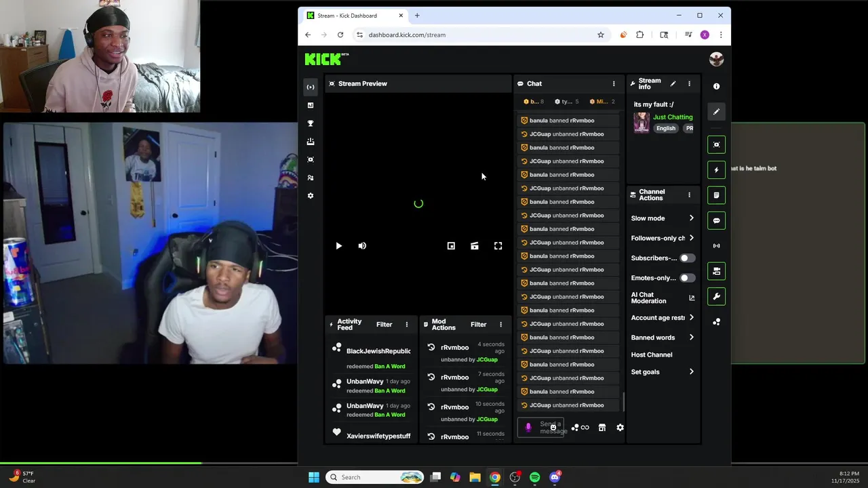Edit stream info with pencil icon
This screenshot has height=488, width=868.
[673, 84]
